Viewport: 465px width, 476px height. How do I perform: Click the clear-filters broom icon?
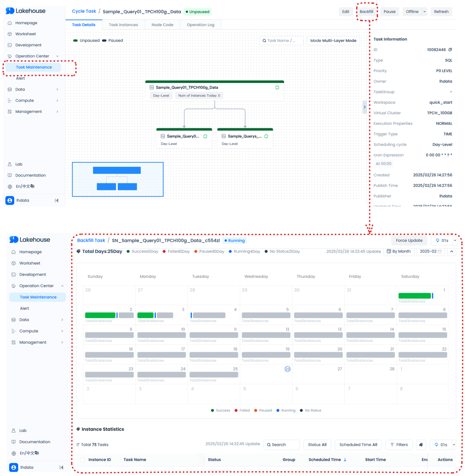421,445
